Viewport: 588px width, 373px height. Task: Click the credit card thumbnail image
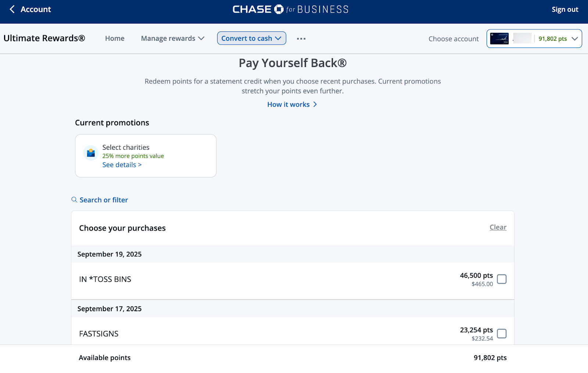[x=499, y=39]
